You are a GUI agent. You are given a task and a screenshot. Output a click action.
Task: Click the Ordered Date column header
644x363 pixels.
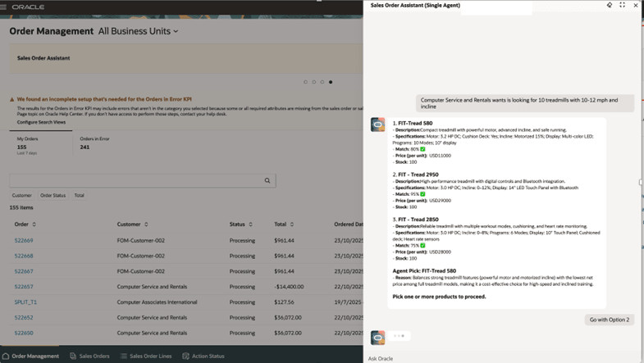click(x=349, y=225)
